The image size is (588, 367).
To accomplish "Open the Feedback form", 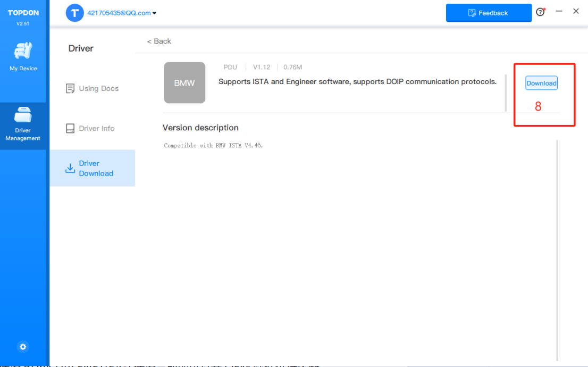I will [x=488, y=13].
